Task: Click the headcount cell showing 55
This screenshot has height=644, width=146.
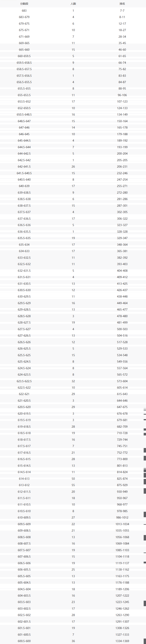Action: [73, 485]
